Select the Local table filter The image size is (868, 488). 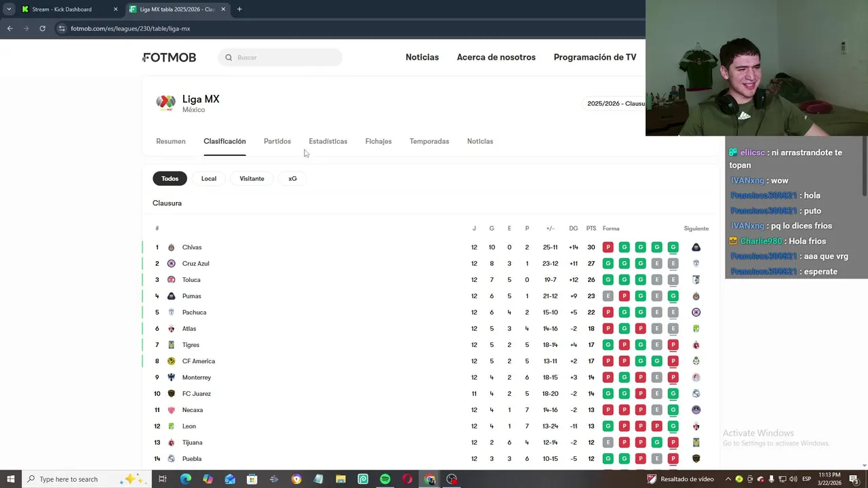click(209, 178)
